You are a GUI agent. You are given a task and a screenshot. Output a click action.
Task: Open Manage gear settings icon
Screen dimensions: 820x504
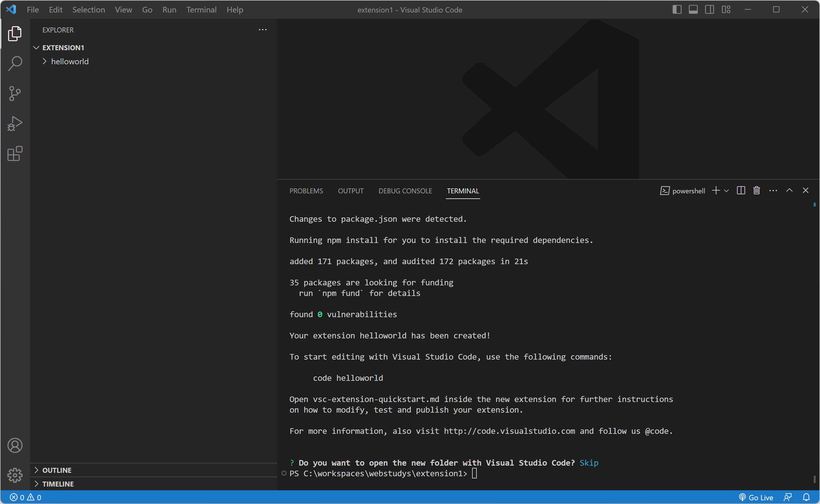click(15, 475)
